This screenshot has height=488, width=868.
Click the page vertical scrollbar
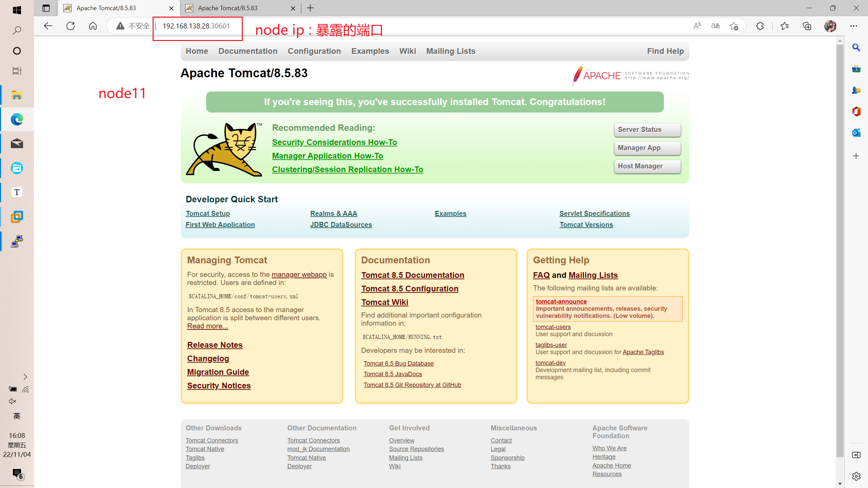[x=840, y=251]
